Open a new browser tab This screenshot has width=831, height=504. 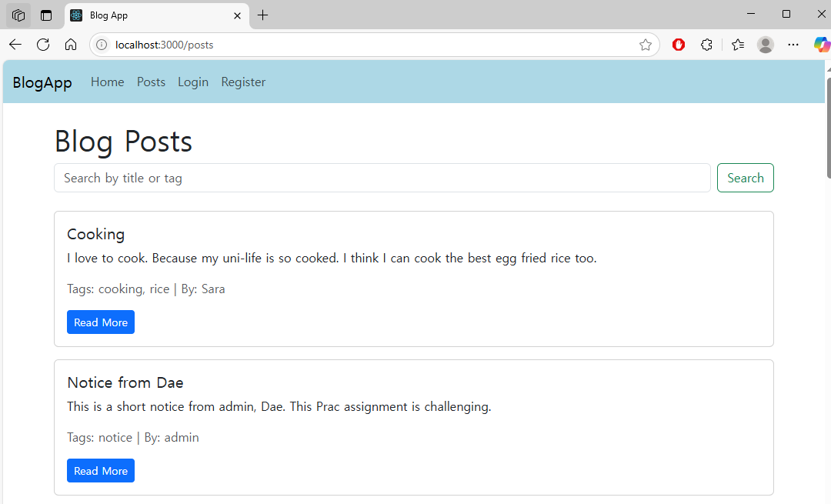point(263,15)
